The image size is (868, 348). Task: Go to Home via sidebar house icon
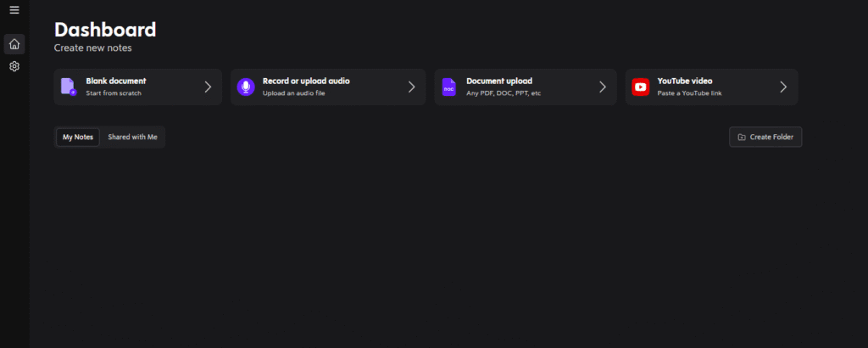point(14,44)
